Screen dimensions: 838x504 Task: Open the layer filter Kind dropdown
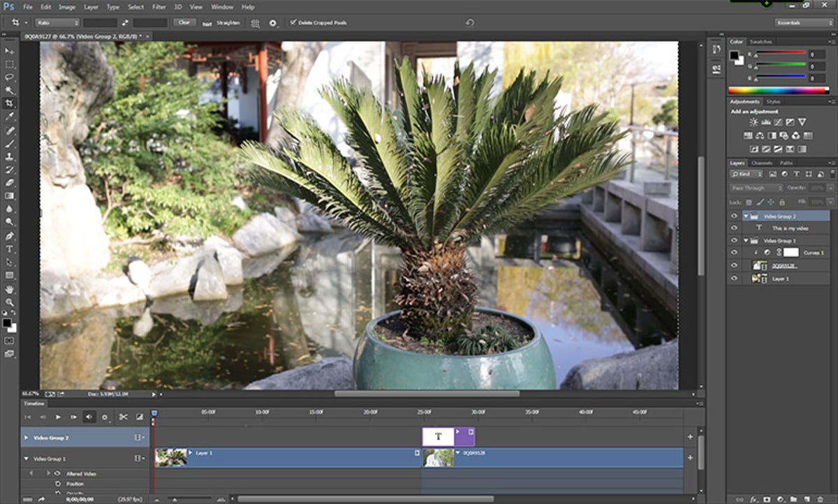[748, 174]
